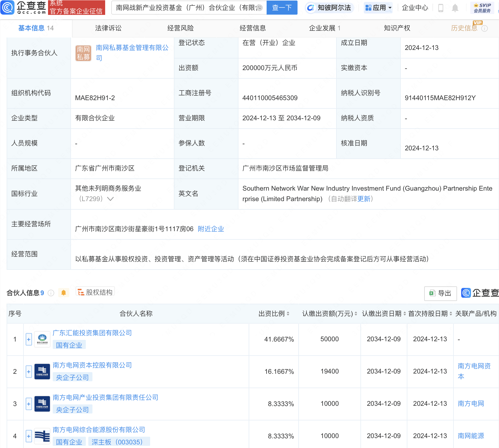Click 南方电网综合能源 company logo

click(x=42, y=436)
